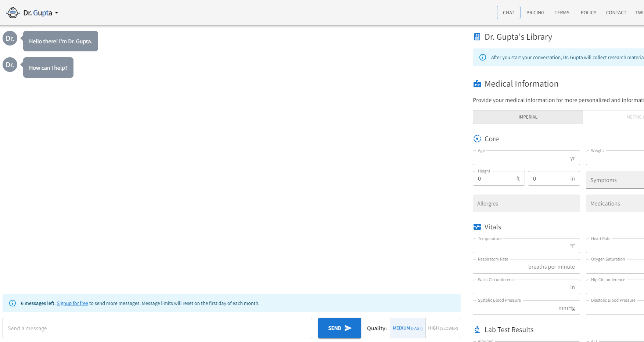Click the Systolic Blood Pressure field

(x=526, y=308)
